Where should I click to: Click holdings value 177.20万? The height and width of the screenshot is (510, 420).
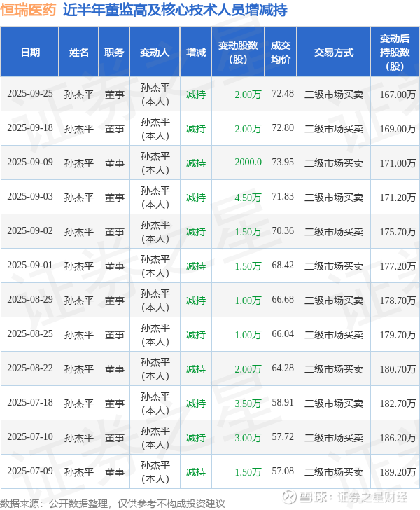398,266
